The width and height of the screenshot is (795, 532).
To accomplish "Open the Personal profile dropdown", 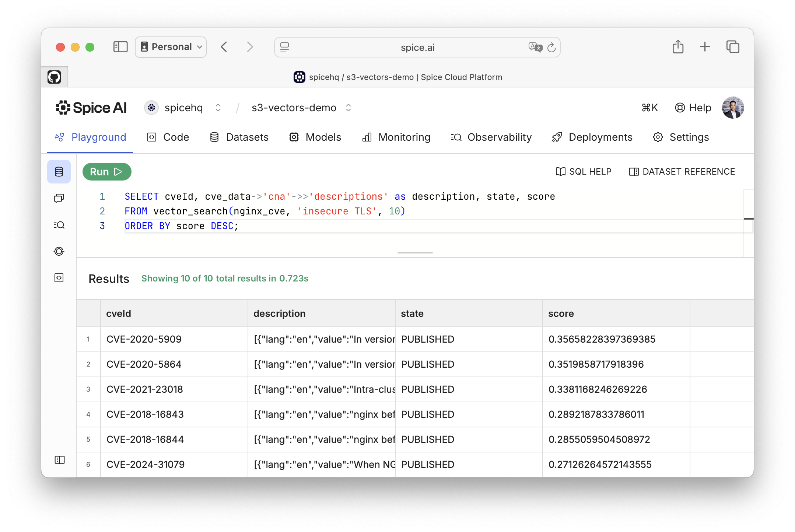I will [171, 47].
